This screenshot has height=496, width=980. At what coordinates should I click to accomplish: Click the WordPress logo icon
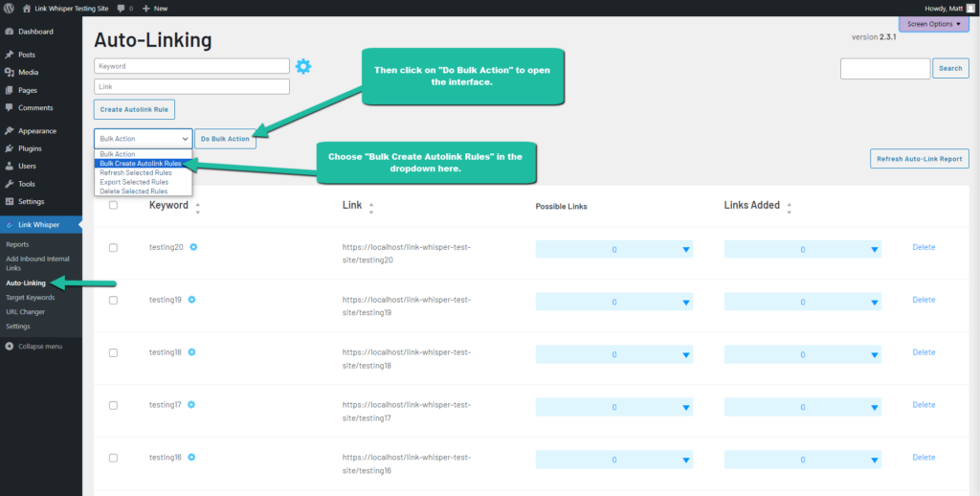point(9,8)
